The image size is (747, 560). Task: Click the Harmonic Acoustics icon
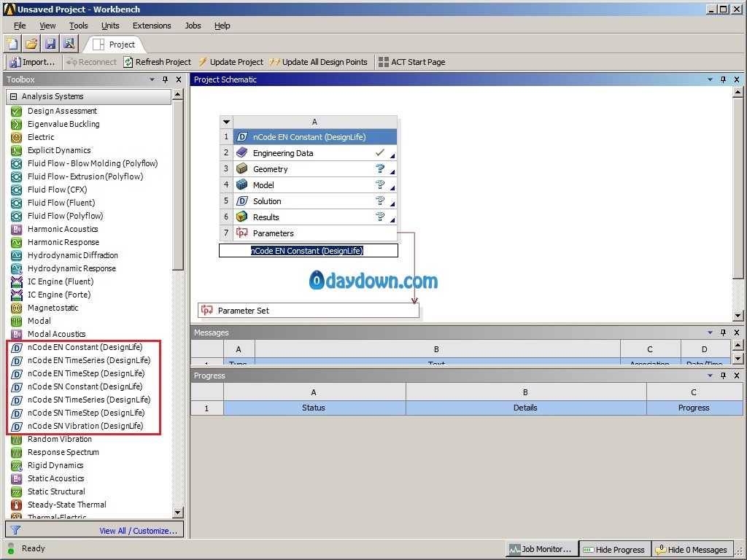[16, 229]
